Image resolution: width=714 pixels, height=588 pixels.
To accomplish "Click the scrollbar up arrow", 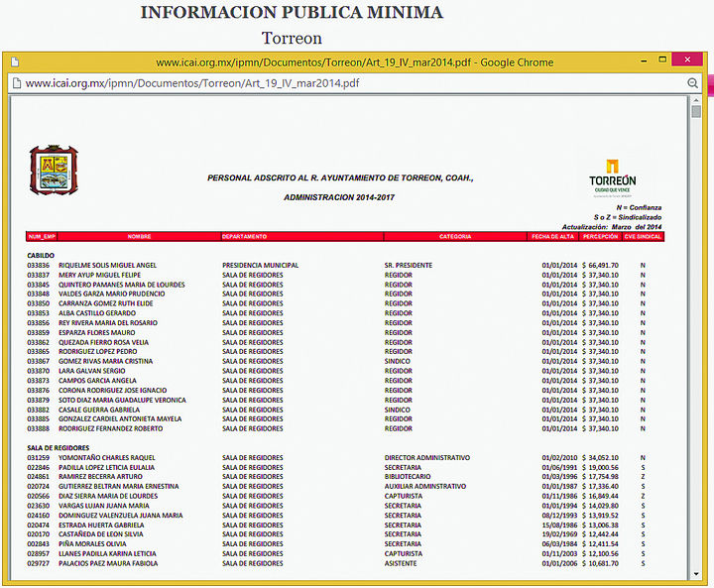I will click(696, 101).
